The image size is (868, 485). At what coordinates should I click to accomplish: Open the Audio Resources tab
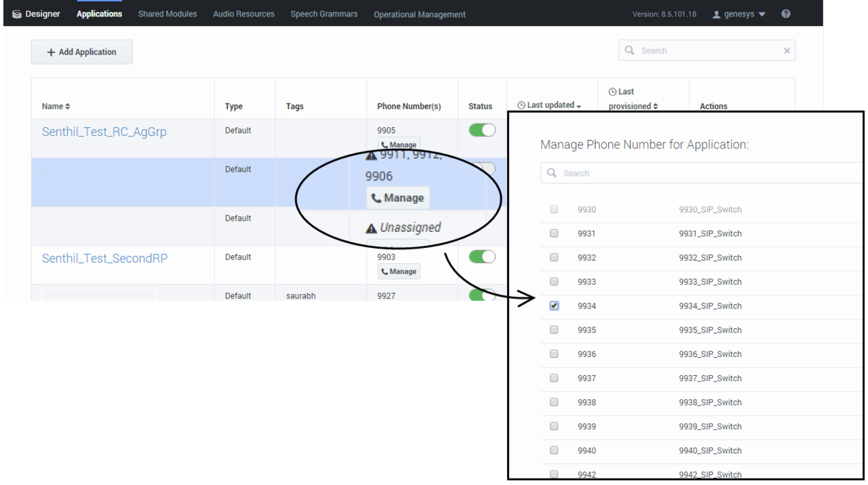244,14
